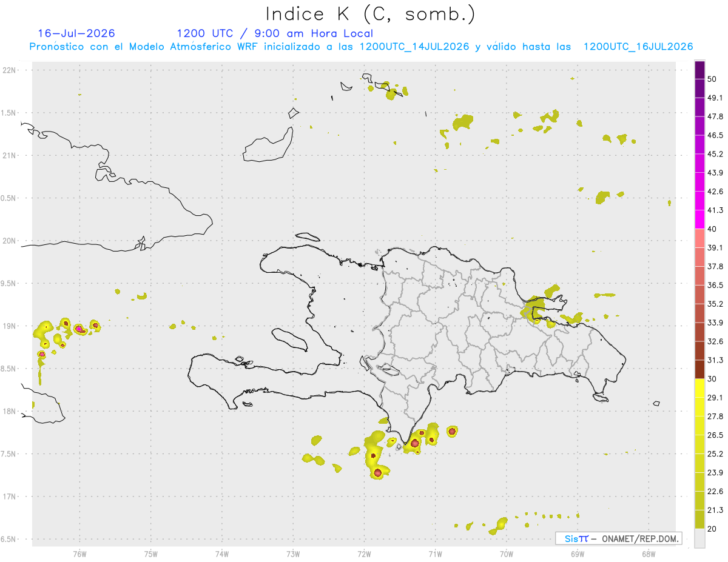This screenshot has width=728, height=562.
Task: Click the 68W longitude label
Action: [649, 554]
